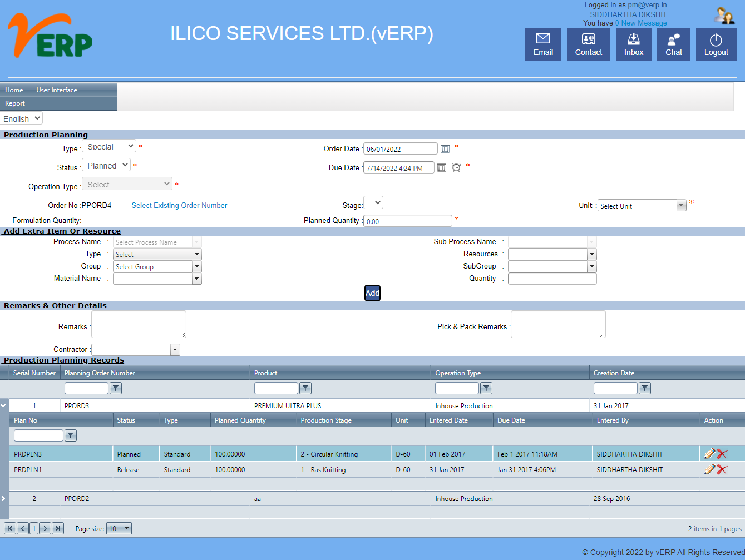Click filter icon for Operation Type column
Screen dimensions: 745x560
[x=486, y=388]
